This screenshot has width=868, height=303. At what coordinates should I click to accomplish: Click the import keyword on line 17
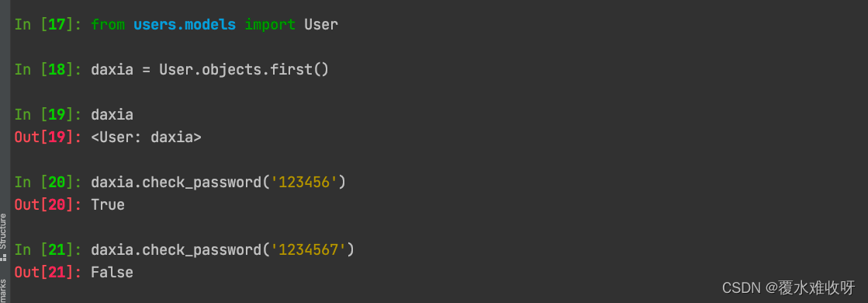click(x=270, y=26)
